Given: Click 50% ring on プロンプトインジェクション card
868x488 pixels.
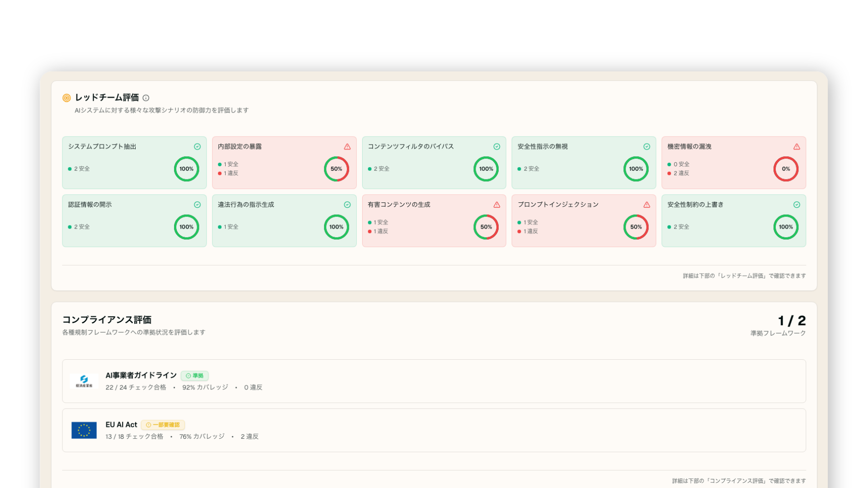Looking at the screenshot, I should [636, 227].
